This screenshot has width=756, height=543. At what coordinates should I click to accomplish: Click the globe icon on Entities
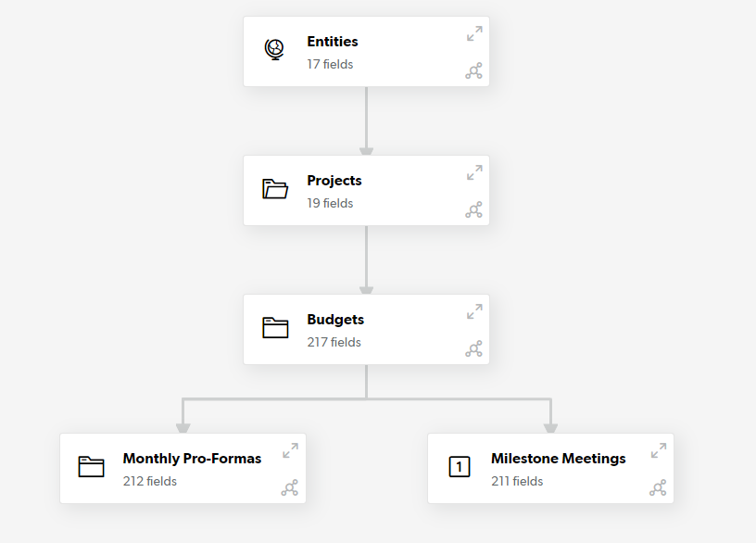coord(274,49)
